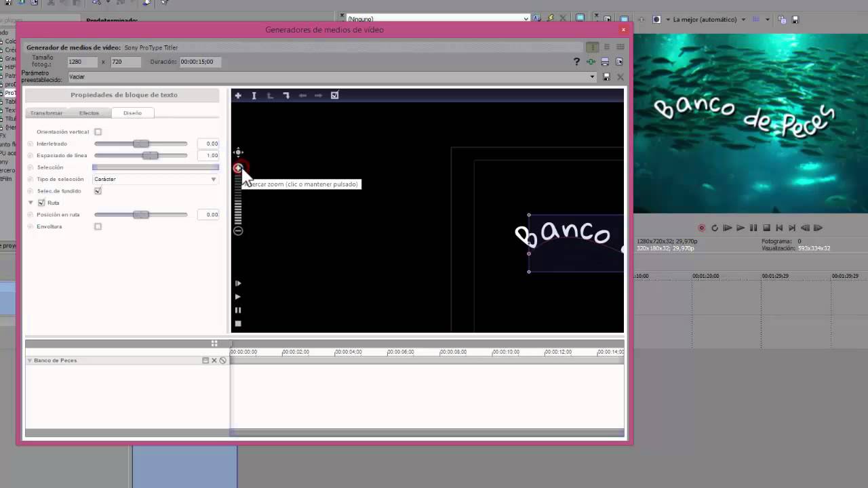This screenshot has width=868, height=488.
Task: Click the right-down arrow tool in ProType toolbar
Action: click(x=286, y=96)
